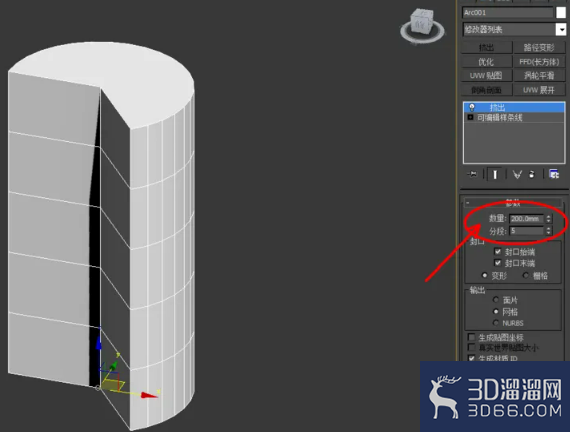Toggle Show End Result icon
The height and width of the screenshot is (432, 570).
(x=495, y=175)
